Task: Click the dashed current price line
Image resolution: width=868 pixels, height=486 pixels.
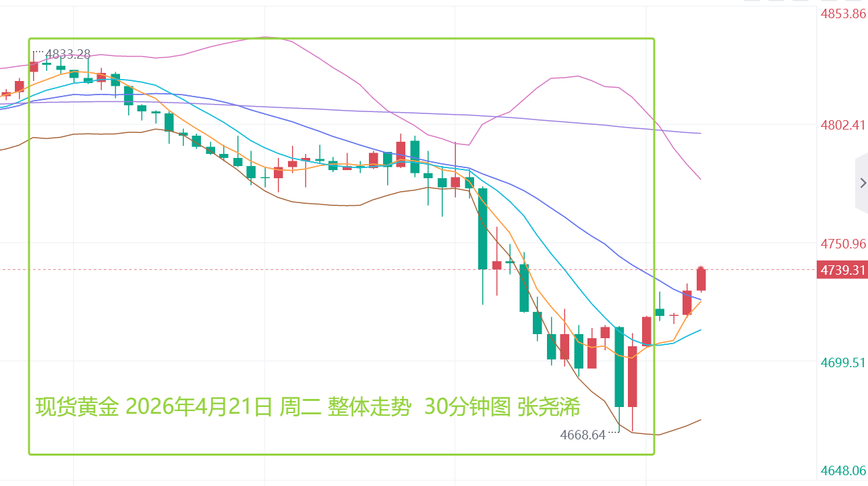Action: click(x=337, y=270)
